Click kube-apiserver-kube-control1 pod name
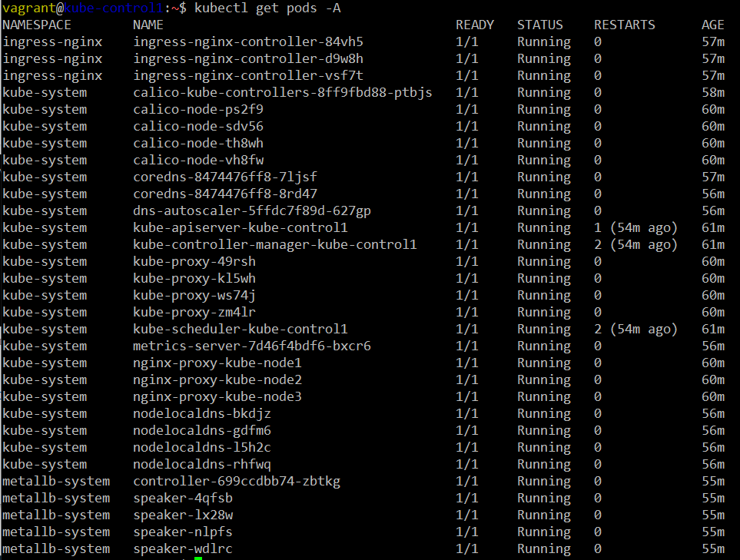The image size is (740, 560). coord(241,228)
